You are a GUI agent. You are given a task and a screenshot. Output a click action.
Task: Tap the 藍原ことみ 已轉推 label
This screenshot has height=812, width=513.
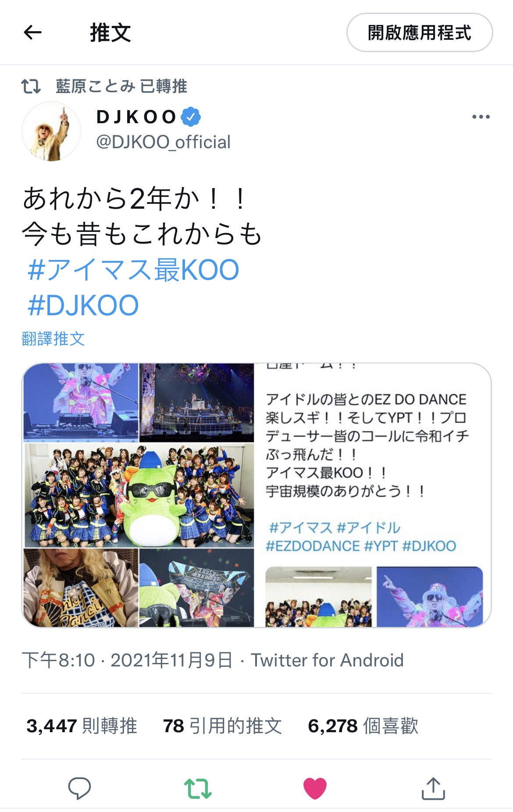tap(121, 86)
